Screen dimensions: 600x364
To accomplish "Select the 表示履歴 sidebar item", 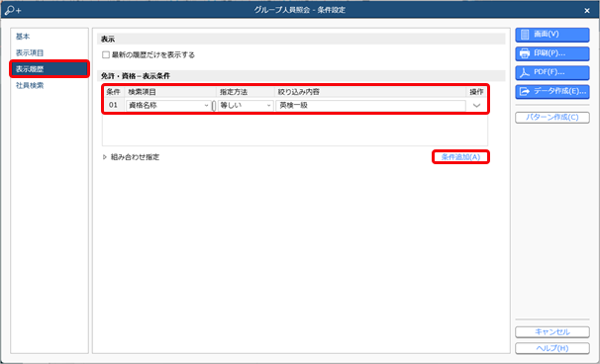I will click(x=50, y=69).
